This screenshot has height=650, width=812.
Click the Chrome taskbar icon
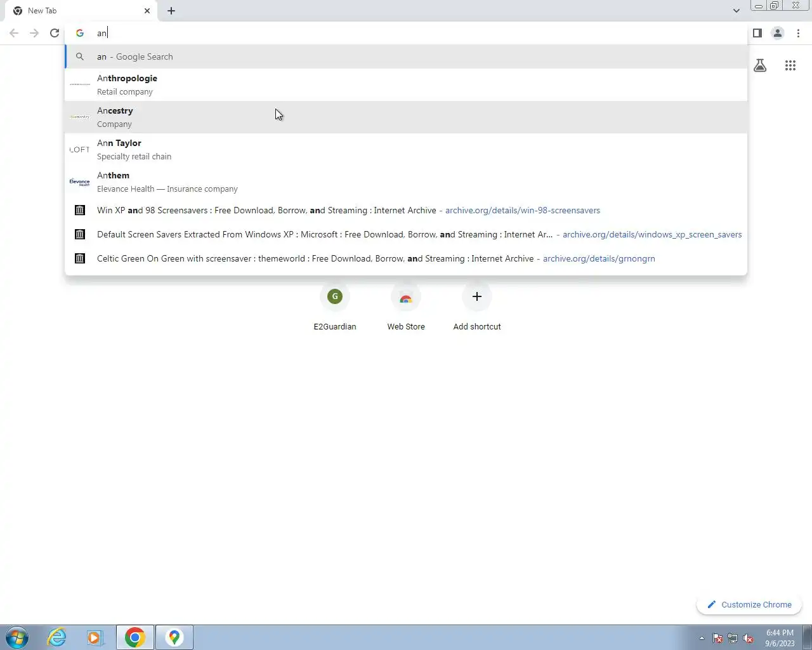coord(134,637)
